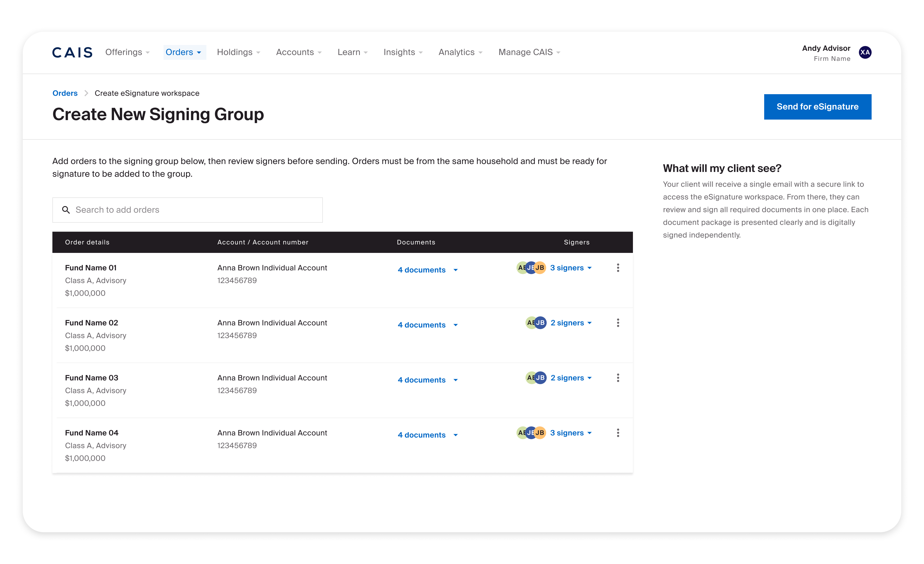
Task: Click signer avatars in Fund Name 02 row
Action: [x=536, y=323]
